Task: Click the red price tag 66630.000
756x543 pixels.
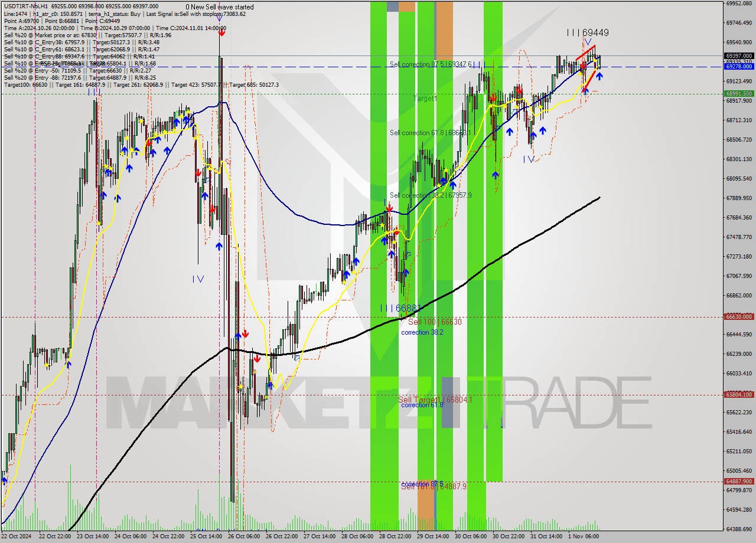Action: tap(739, 316)
